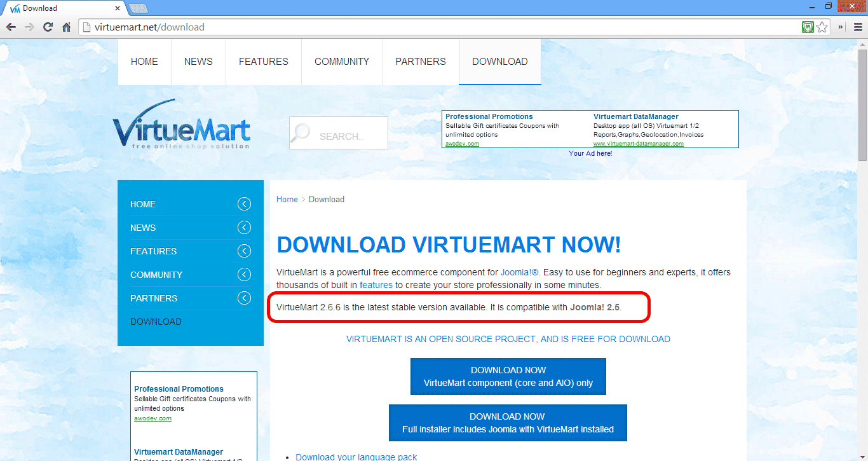Open Download your language pack link
This screenshot has width=868, height=461.
[x=356, y=457]
